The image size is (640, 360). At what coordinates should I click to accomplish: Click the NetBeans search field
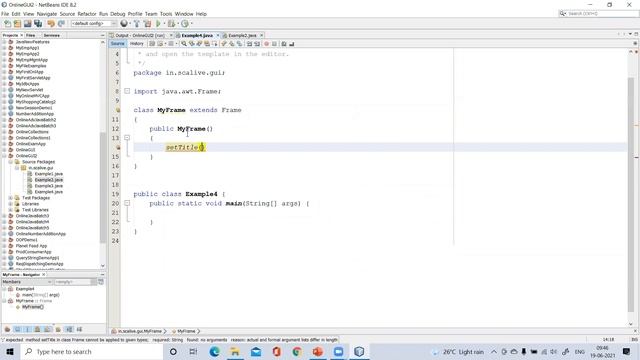(x=598, y=14)
